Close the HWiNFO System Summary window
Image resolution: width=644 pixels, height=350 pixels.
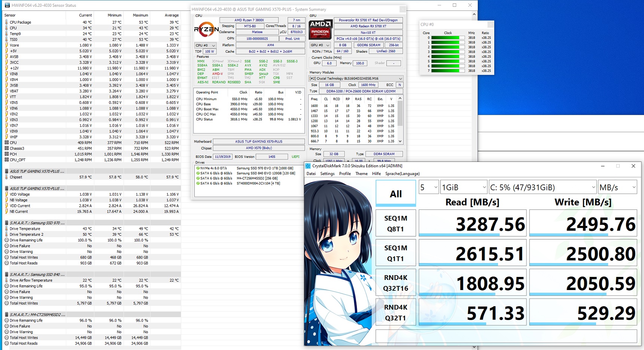[402, 9]
